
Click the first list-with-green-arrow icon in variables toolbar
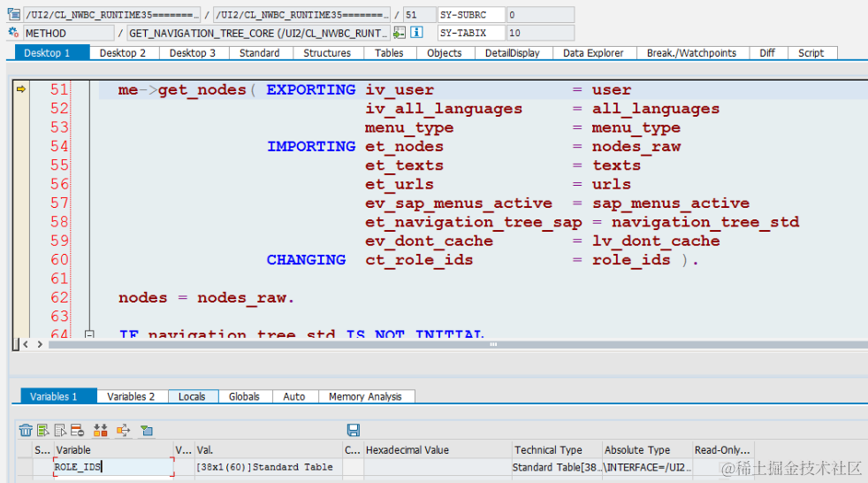pos(43,431)
